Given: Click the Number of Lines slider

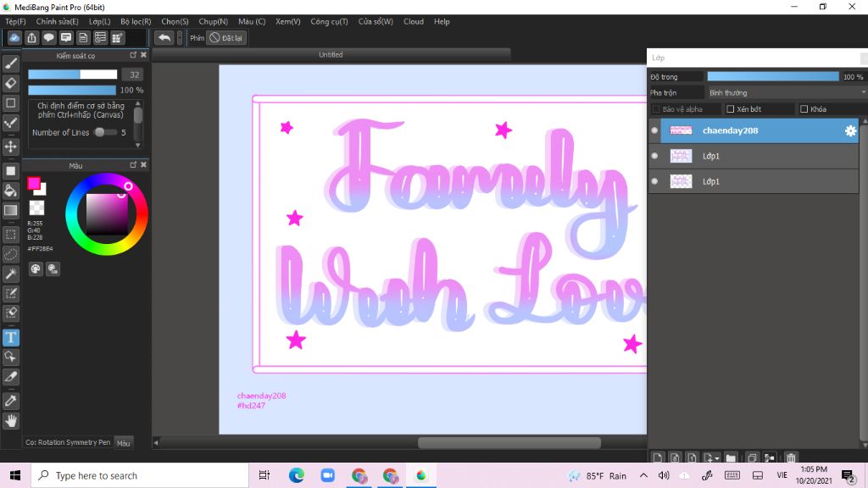Looking at the screenshot, I should click(x=105, y=132).
